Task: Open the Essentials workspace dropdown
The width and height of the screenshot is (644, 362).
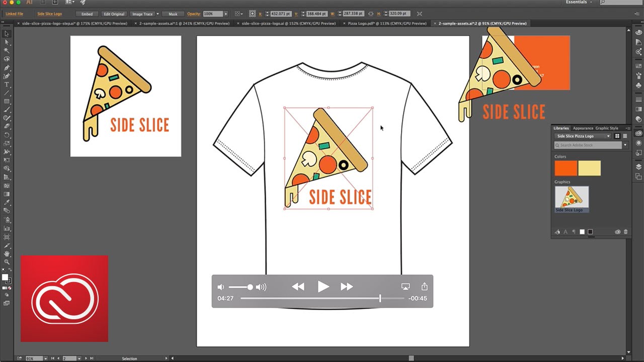Action: click(579, 3)
